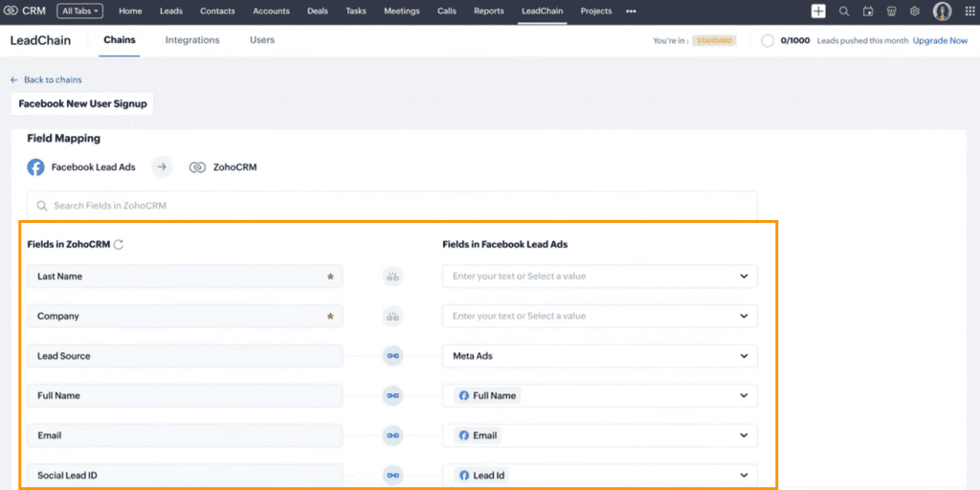Click the Full Name Facebook field chip
This screenshot has width=980, height=490.
point(487,395)
